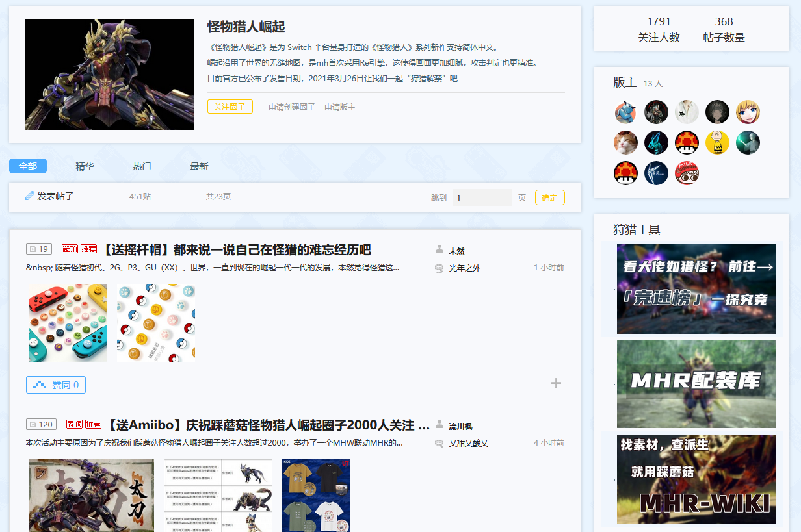Open the dark-haired portrait moderator avatar
801x532 pixels.
pyautogui.click(x=717, y=112)
